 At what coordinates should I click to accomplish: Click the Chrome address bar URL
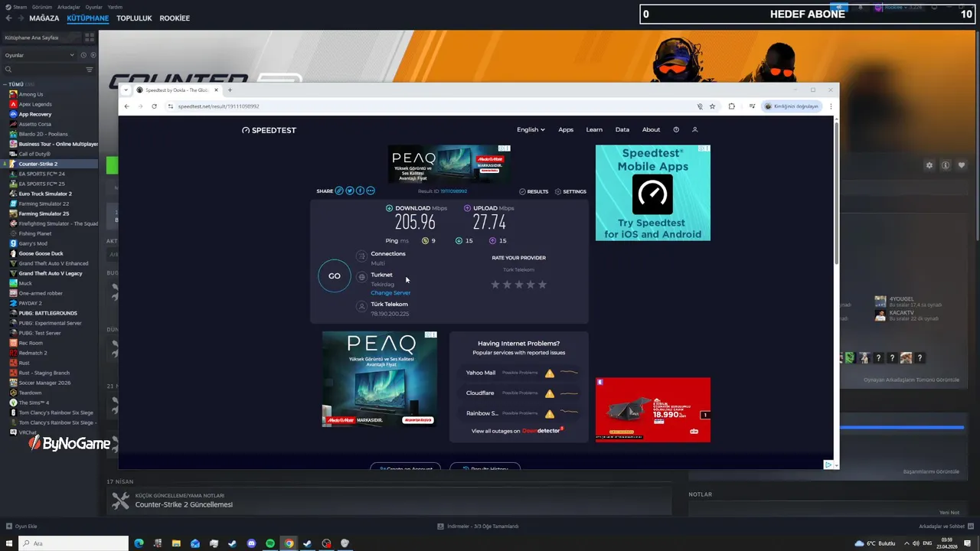tap(218, 106)
